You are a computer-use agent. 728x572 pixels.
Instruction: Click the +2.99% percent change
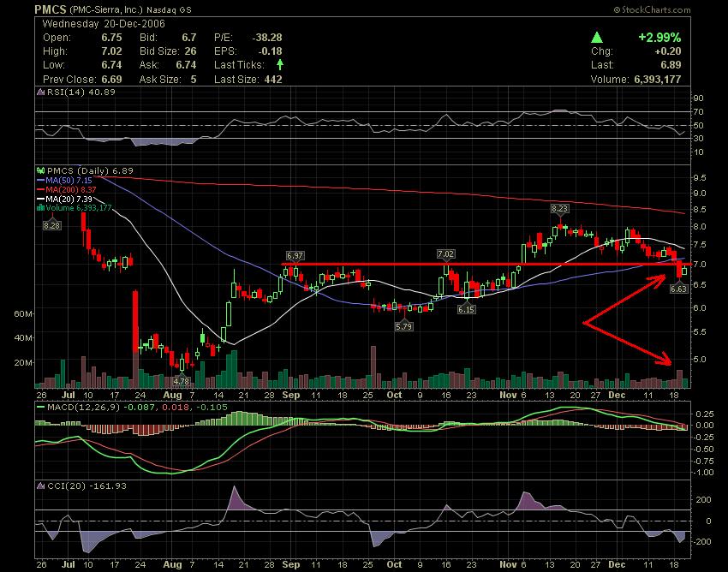659,38
